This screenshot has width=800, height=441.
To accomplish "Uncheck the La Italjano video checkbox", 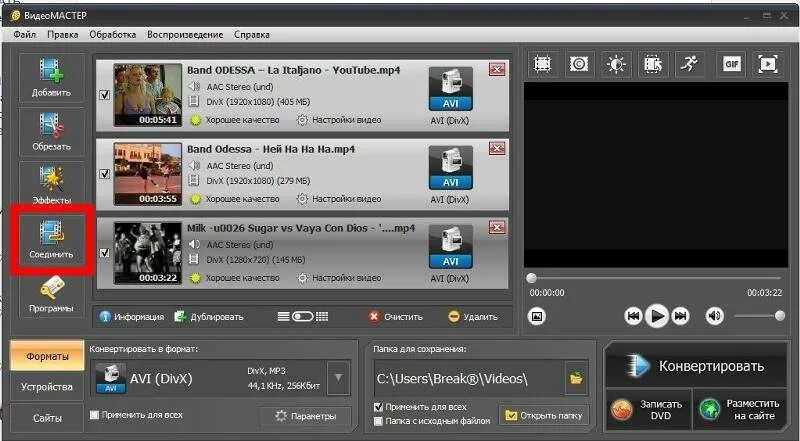I will pyautogui.click(x=105, y=95).
